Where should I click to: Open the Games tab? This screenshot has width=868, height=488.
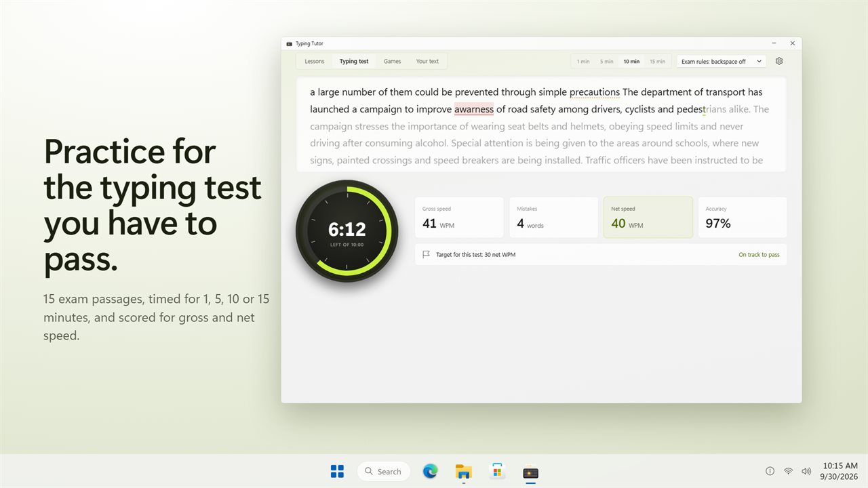click(392, 62)
